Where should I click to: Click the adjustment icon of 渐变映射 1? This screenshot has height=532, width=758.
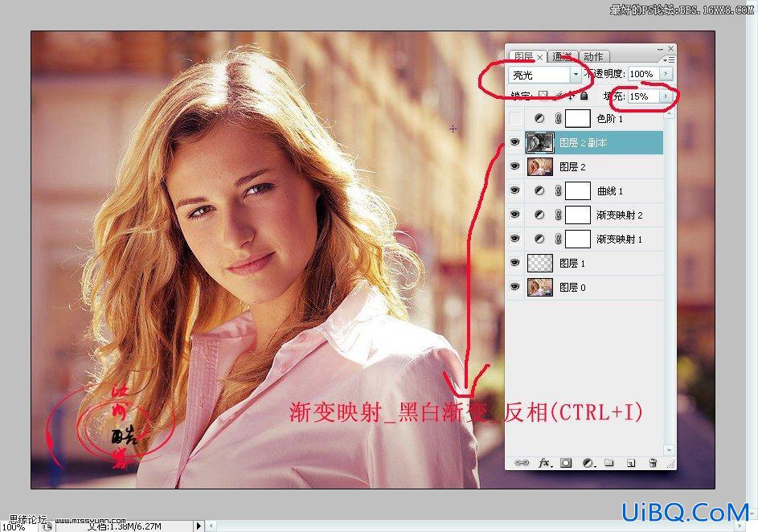pyautogui.click(x=539, y=239)
